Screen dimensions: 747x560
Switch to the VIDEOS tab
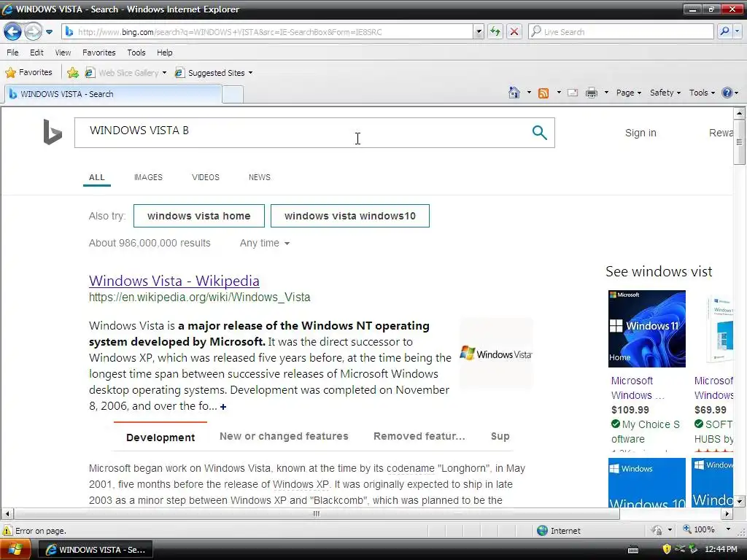click(x=205, y=177)
